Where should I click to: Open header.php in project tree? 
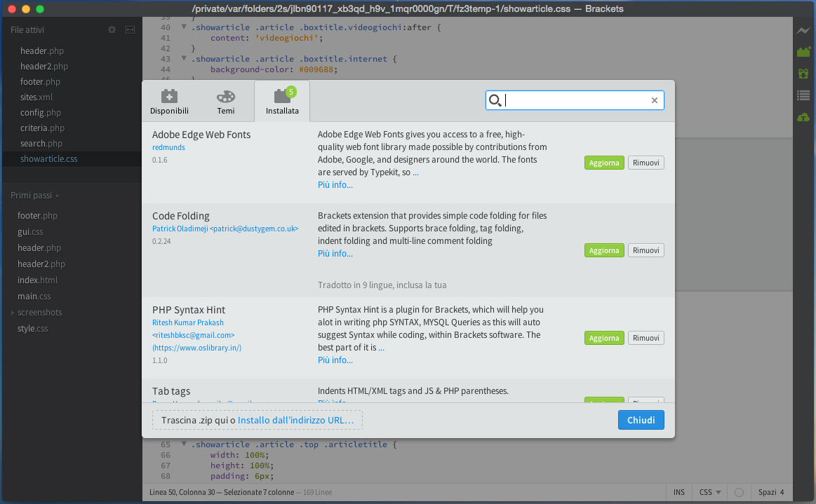click(x=39, y=248)
